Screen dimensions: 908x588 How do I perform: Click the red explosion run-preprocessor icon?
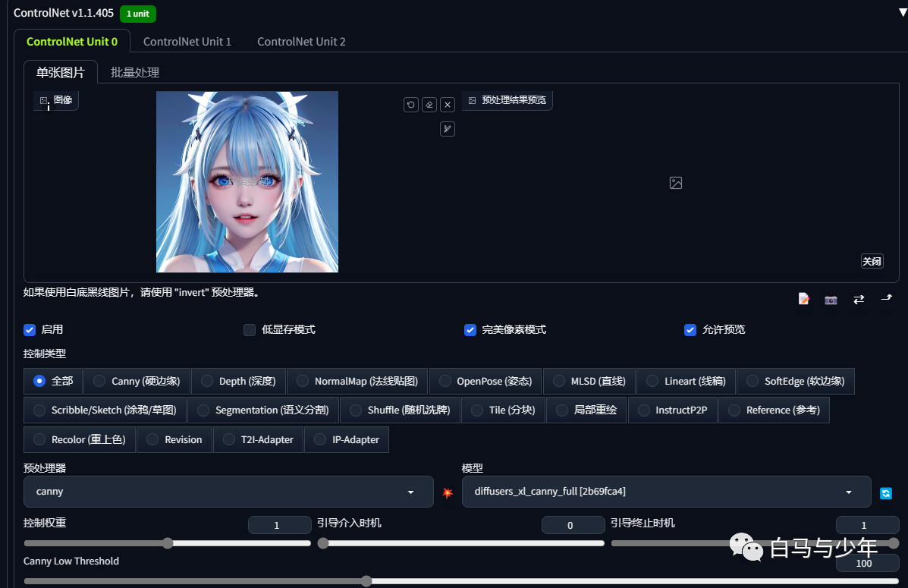coord(448,492)
